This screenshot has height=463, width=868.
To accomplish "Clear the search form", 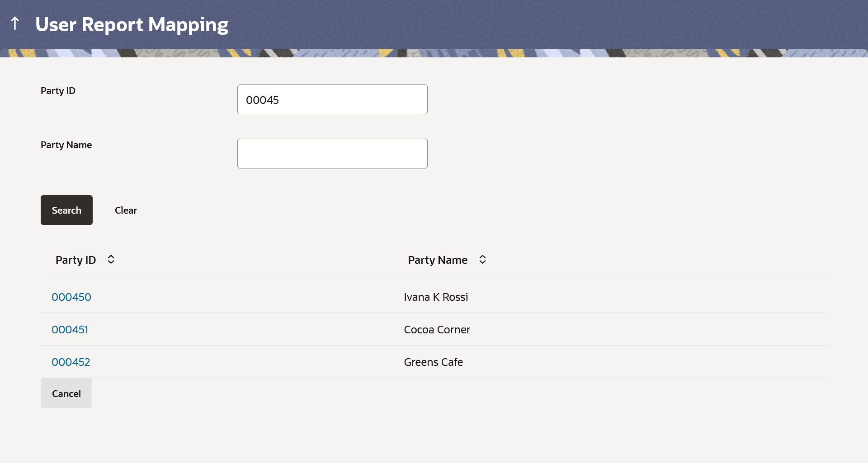I will [x=126, y=210].
